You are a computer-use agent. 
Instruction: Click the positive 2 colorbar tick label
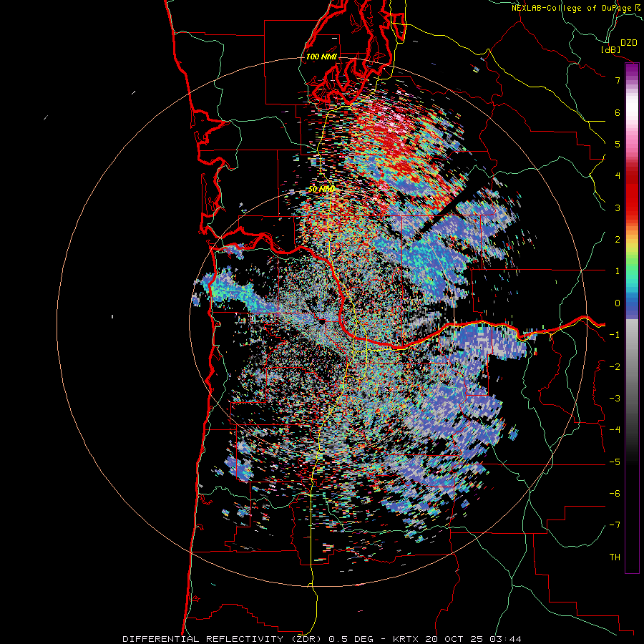coord(618,240)
